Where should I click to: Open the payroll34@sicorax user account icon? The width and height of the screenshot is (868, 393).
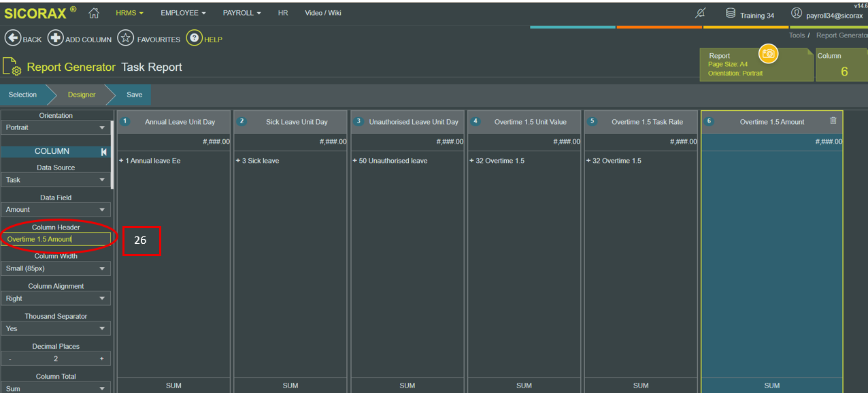pyautogui.click(x=797, y=13)
